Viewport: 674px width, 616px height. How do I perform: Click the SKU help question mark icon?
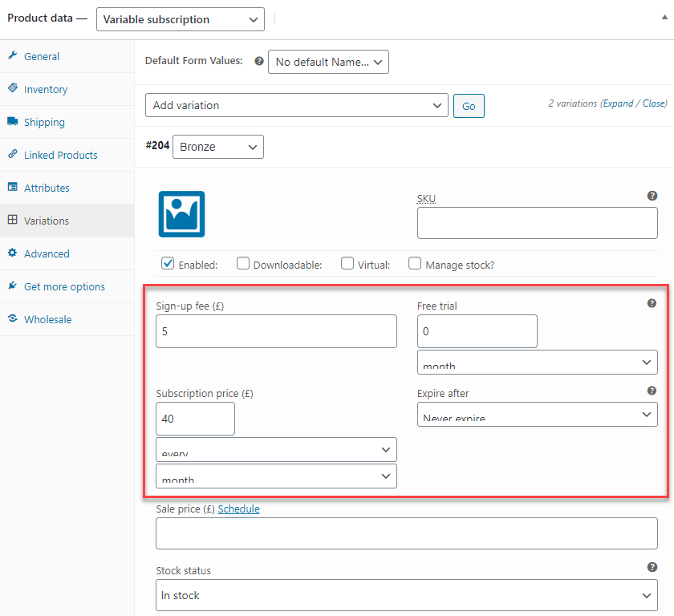[652, 196]
